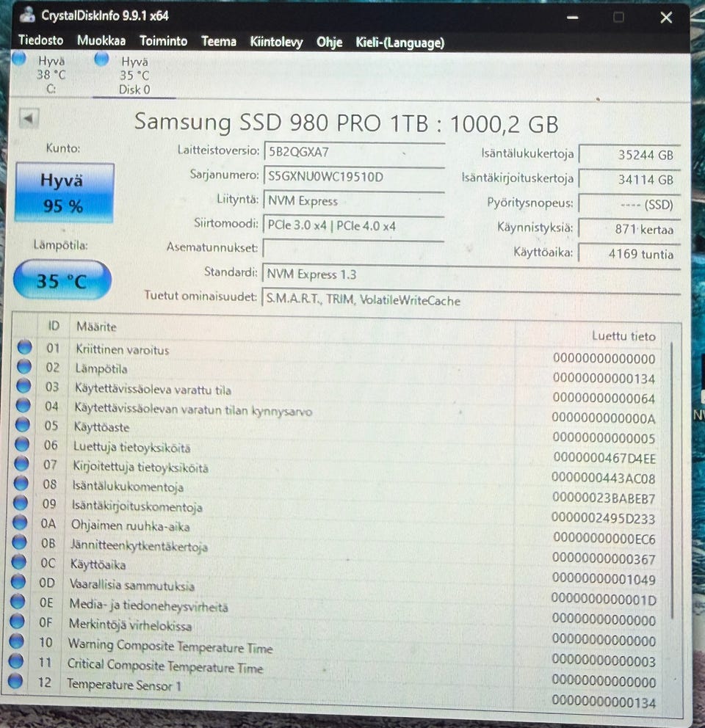Click status circle for ID 02 Lämpötila row
Screen dimensions: 705x728
(x=23, y=366)
